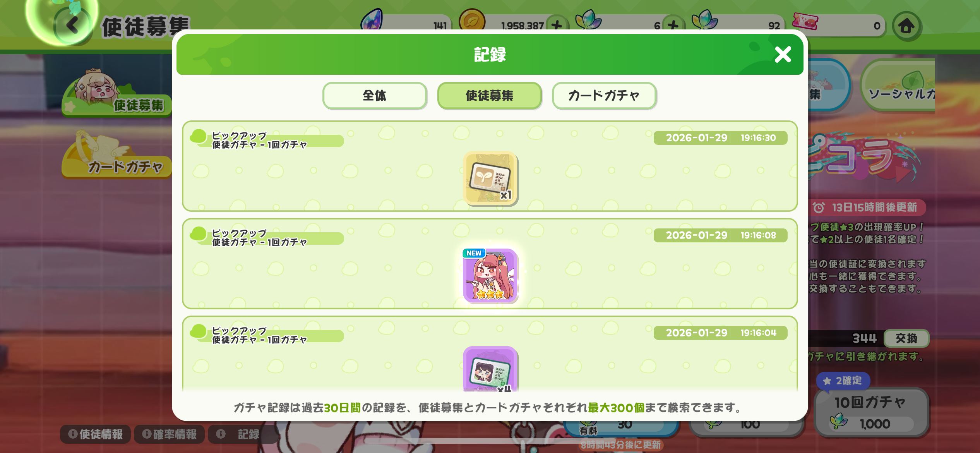Switch to the 全体 tab
This screenshot has height=453, width=980.
(x=375, y=96)
